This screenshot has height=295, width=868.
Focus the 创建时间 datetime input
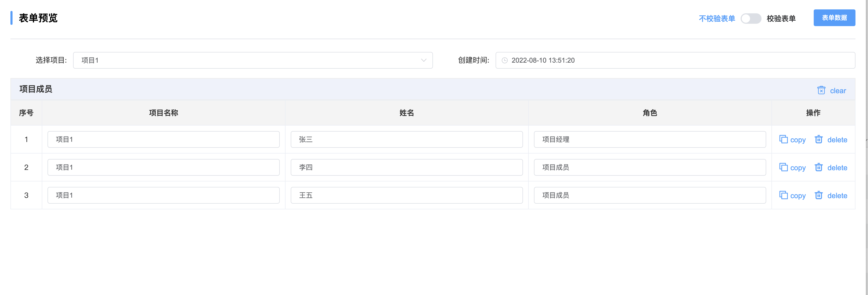point(675,60)
